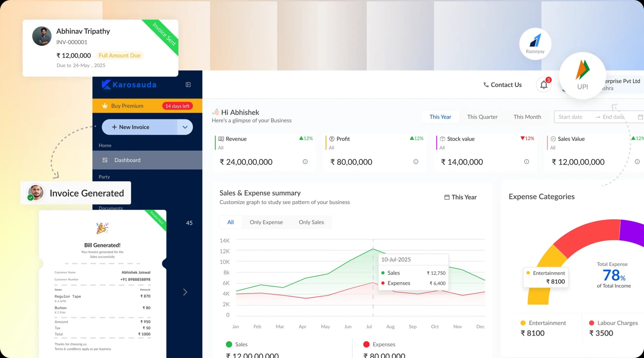This screenshot has height=358, width=644.
Task: Click the Contact Us link
Action: pyautogui.click(x=502, y=85)
